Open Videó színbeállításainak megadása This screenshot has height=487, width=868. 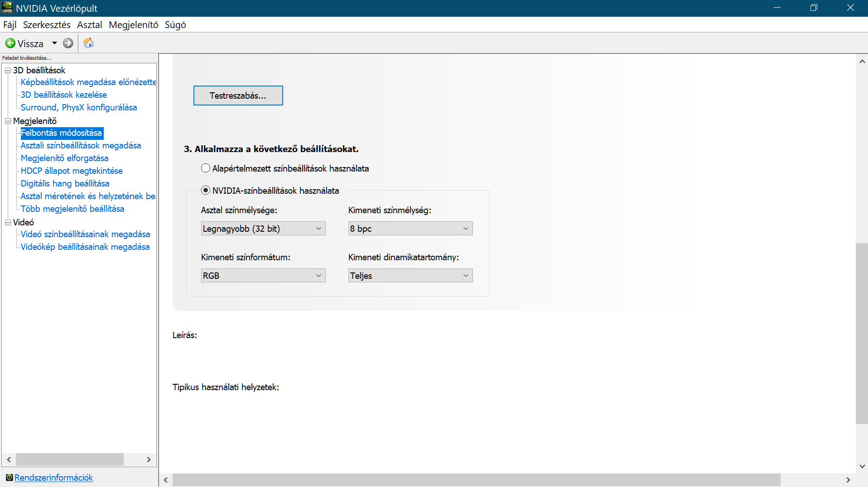pos(86,234)
